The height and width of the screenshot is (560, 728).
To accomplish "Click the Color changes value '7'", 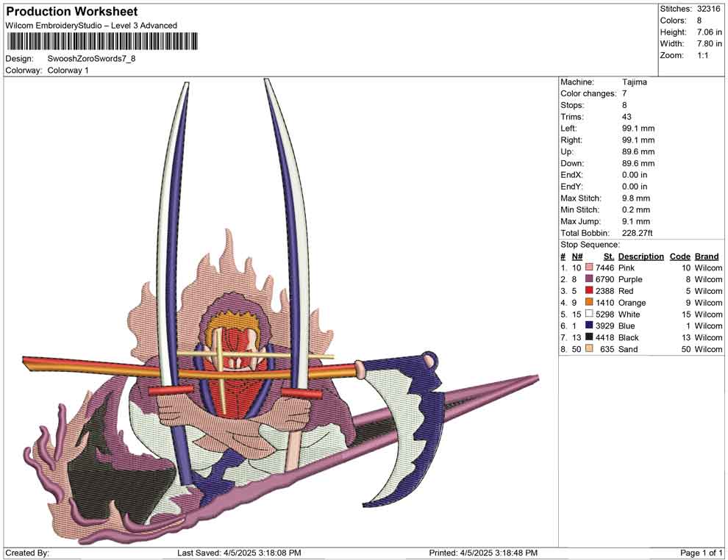I will pyautogui.click(x=624, y=94).
